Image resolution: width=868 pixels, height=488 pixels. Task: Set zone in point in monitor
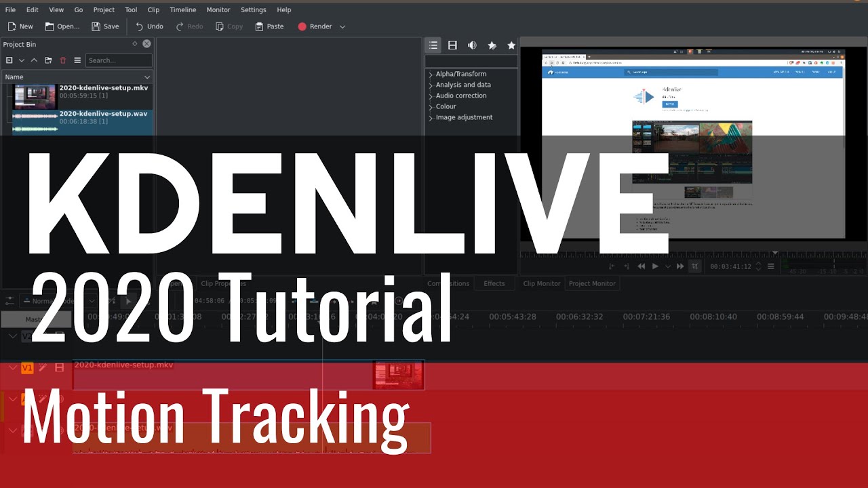coord(612,266)
